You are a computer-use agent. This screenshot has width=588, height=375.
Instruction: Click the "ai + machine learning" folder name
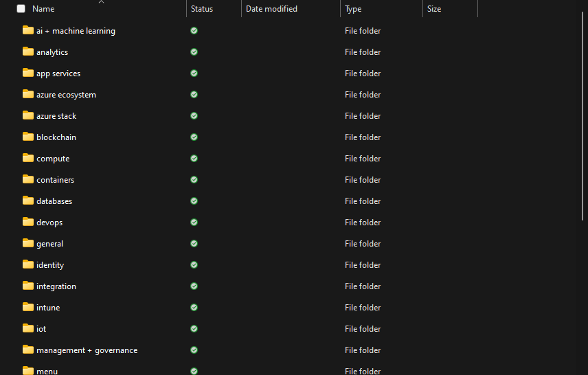[76, 31]
